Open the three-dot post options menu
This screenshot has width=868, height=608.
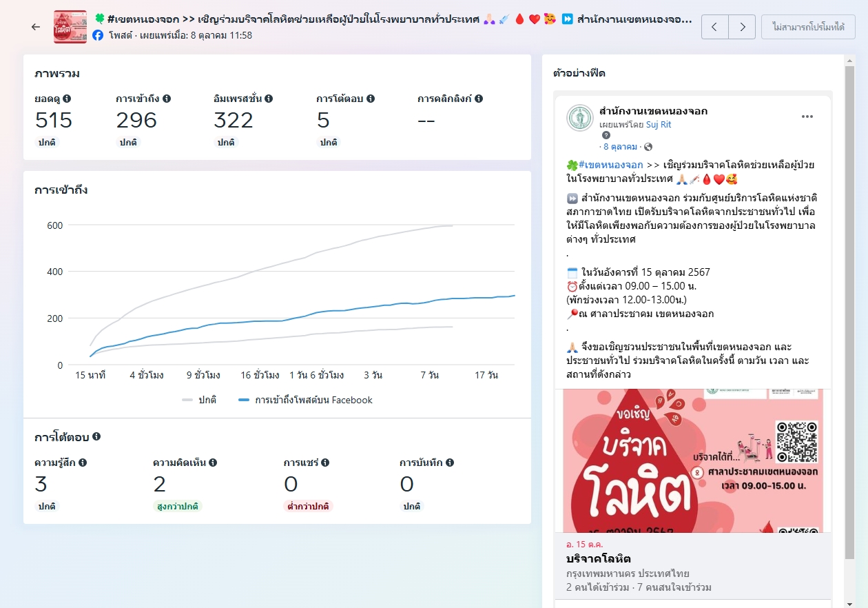click(x=807, y=116)
